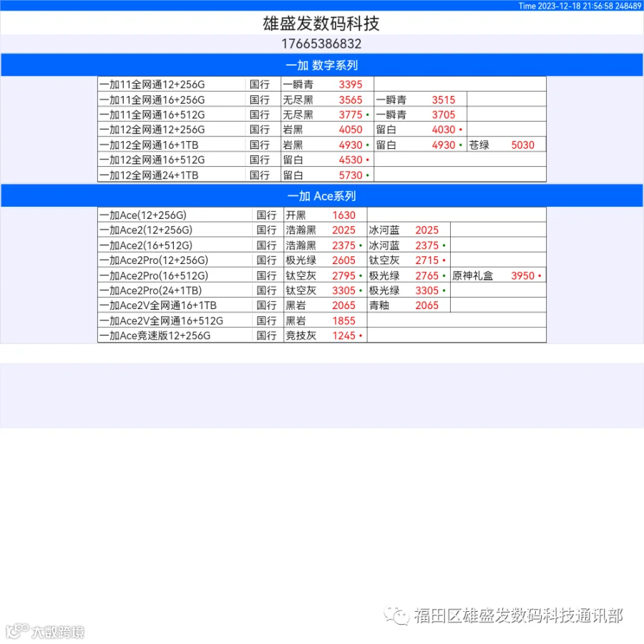The image size is (644, 644).
Task: Select the 一加Ace2Pro(12+256G) model name
Action: (154, 260)
